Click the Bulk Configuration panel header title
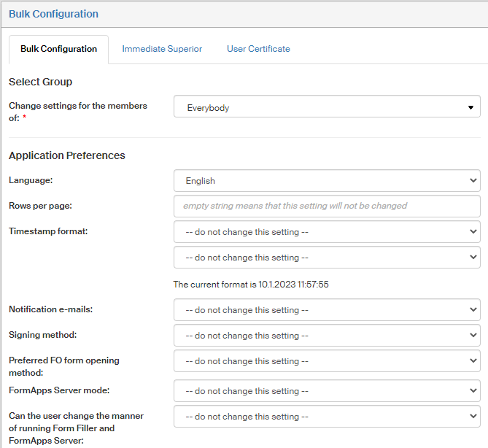Image resolution: width=488 pixels, height=448 pixels. [x=53, y=14]
